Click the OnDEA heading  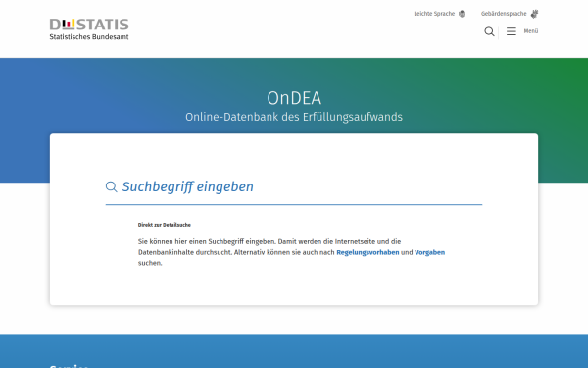pos(294,98)
